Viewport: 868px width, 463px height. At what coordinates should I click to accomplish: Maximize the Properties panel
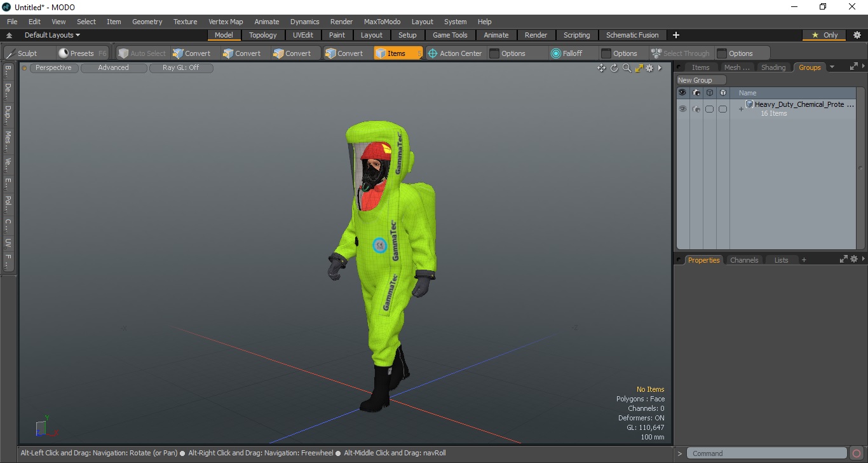pyautogui.click(x=843, y=259)
